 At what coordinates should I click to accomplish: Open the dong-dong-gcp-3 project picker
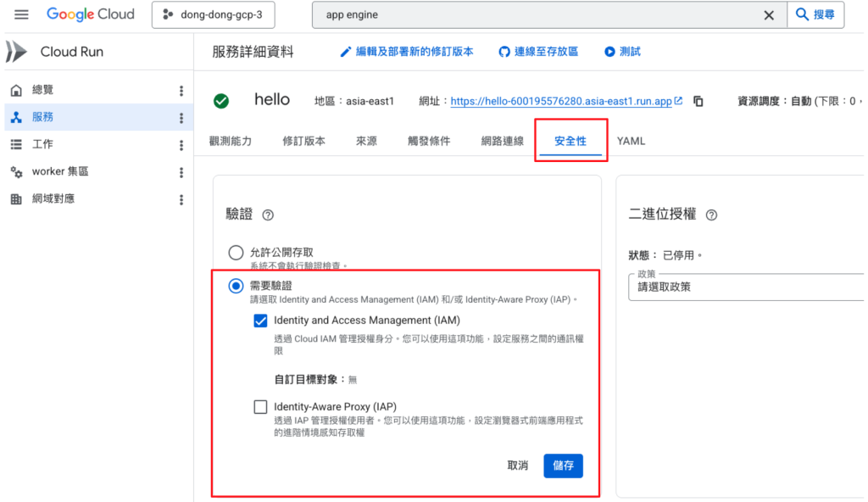tap(213, 15)
